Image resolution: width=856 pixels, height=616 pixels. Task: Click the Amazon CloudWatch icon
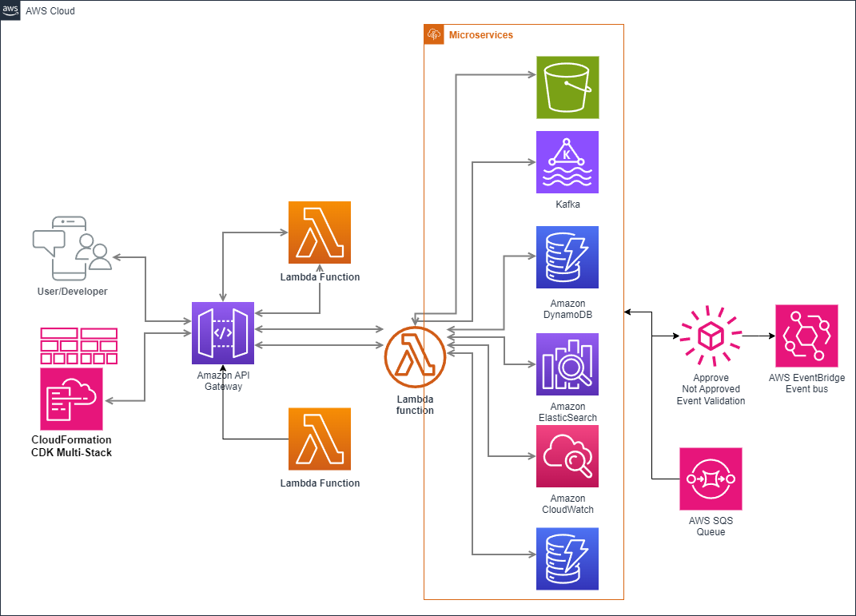click(567, 456)
